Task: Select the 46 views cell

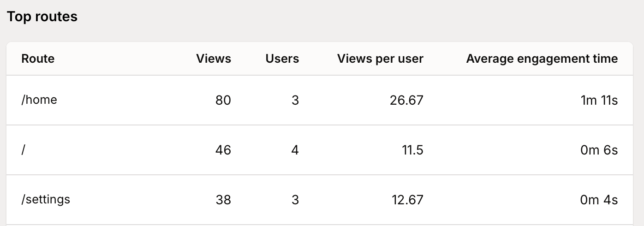Action: point(223,150)
